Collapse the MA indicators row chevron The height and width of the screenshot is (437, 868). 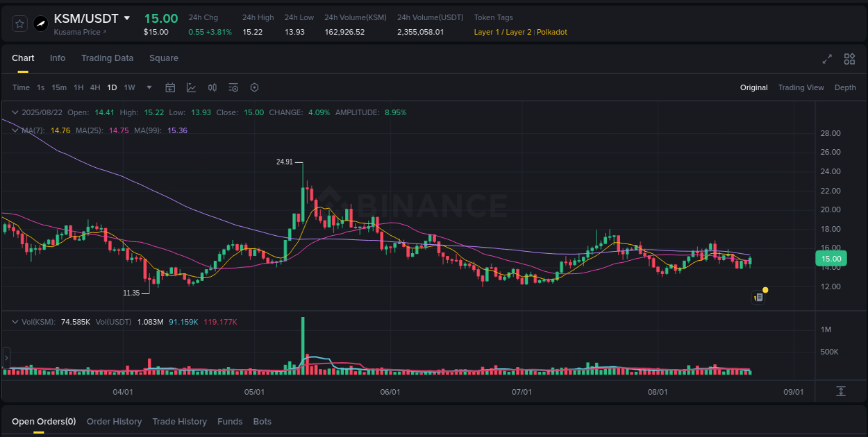[x=15, y=130]
